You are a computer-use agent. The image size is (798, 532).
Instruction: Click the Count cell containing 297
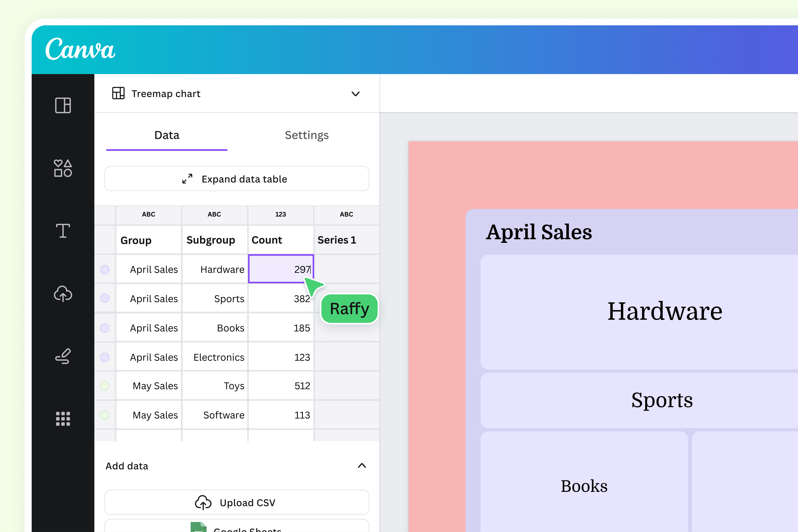pyautogui.click(x=281, y=269)
